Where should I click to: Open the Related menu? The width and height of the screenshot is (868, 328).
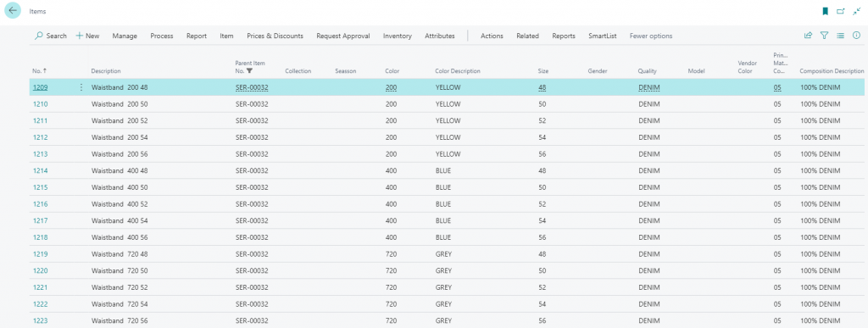point(527,36)
